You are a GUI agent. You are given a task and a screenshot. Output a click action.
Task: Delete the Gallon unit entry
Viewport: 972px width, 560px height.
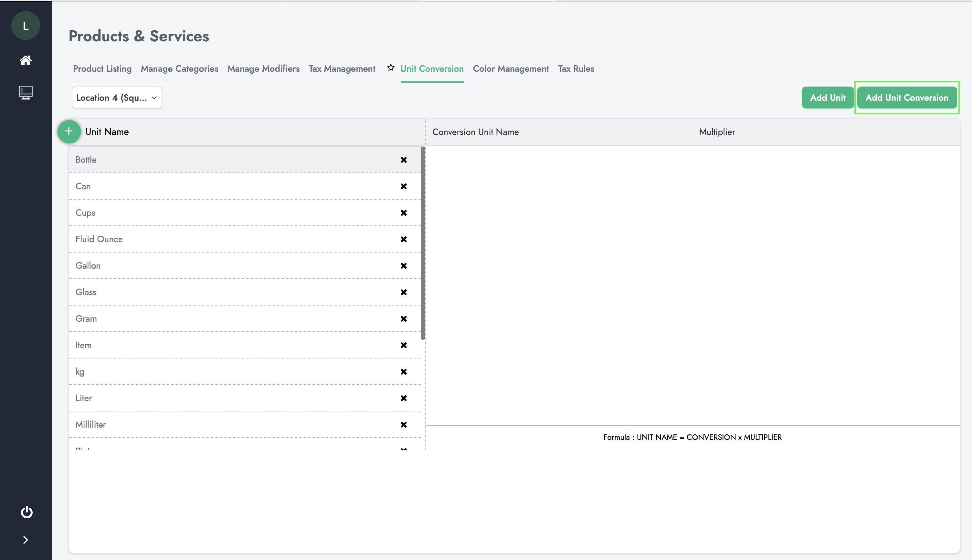pyautogui.click(x=404, y=266)
